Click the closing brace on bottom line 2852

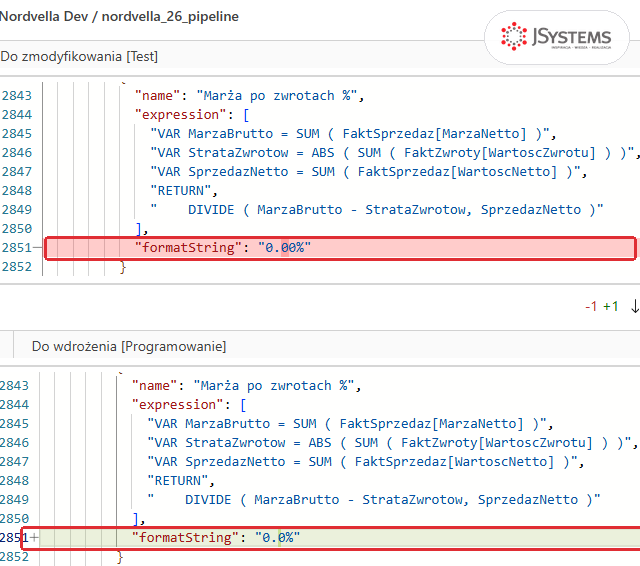tap(120, 557)
